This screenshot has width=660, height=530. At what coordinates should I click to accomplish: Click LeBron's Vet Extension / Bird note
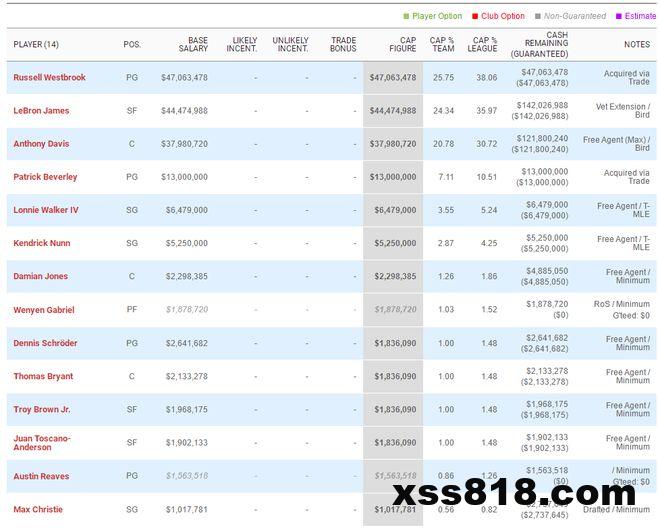(x=623, y=111)
